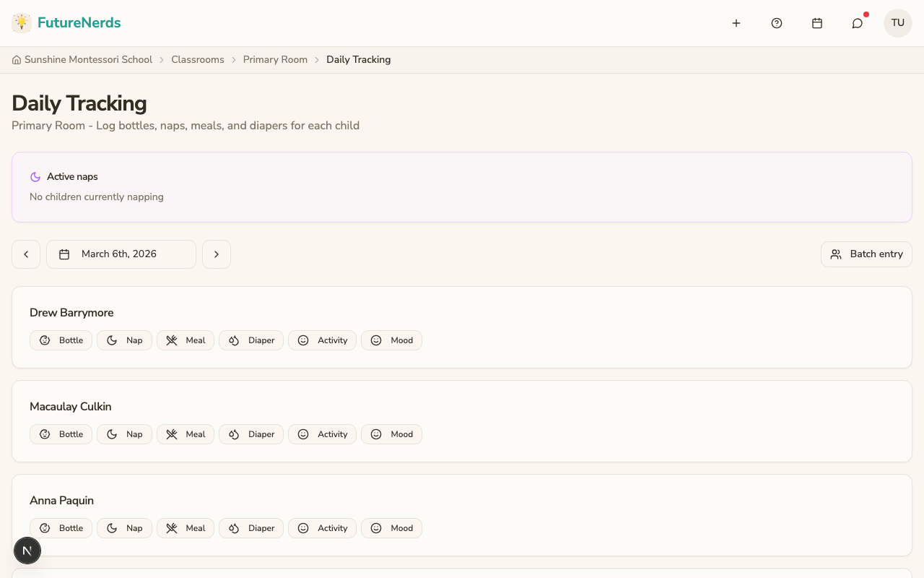Add Meal for Macaulay Culkin
924x578 pixels.
tap(186, 434)
